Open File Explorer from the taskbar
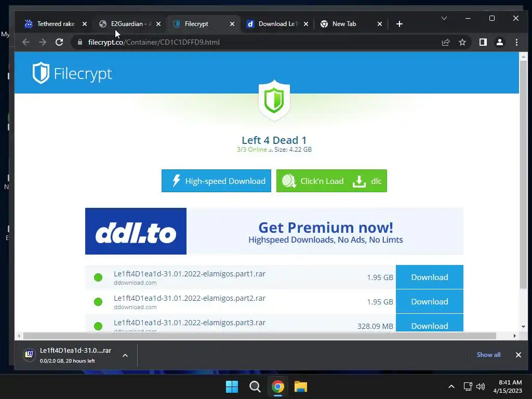 point(301,387)
